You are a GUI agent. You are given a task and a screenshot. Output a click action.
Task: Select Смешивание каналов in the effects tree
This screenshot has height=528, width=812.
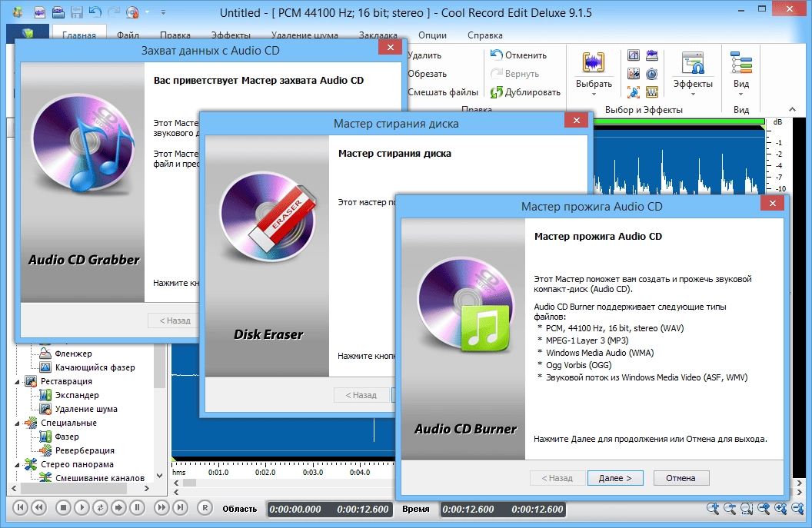[x=100, y=478]
